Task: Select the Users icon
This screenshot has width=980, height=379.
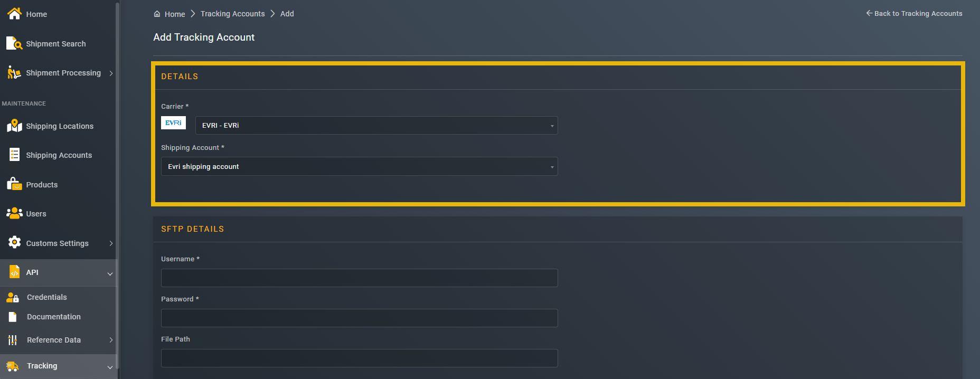Action: point(13,213)
